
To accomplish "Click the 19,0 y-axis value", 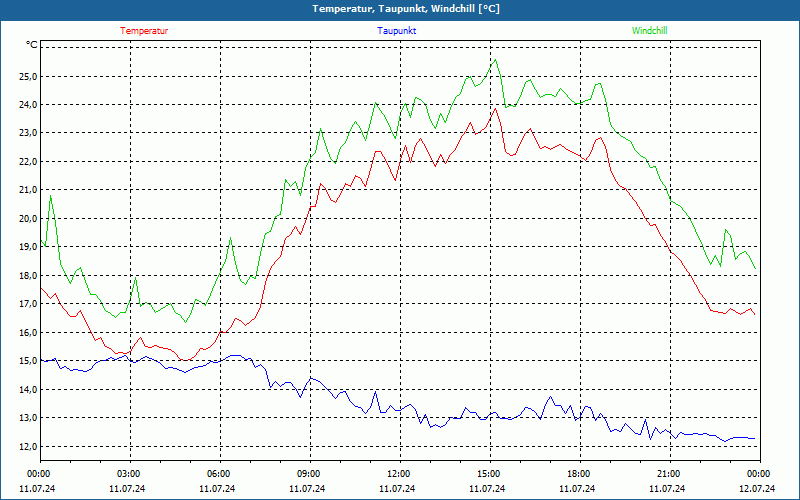I will 27,246.
